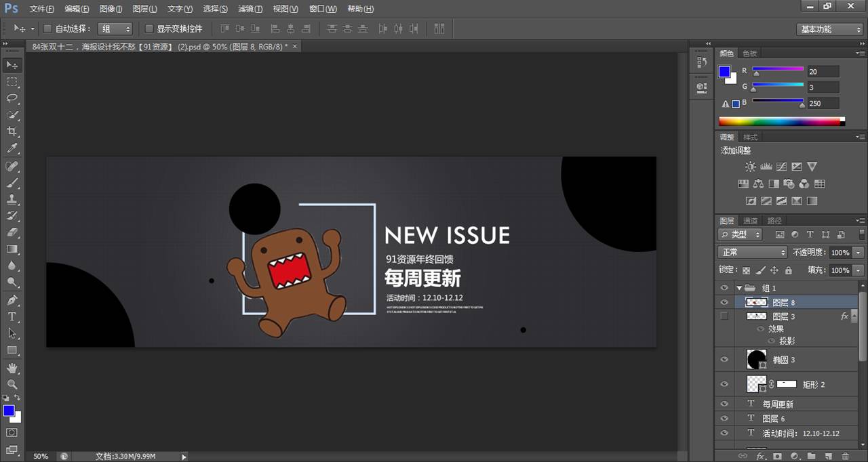This screenshot has width=868, height=462.
Task: Switch to the 路径 tab
Action: tap(774, 221)
